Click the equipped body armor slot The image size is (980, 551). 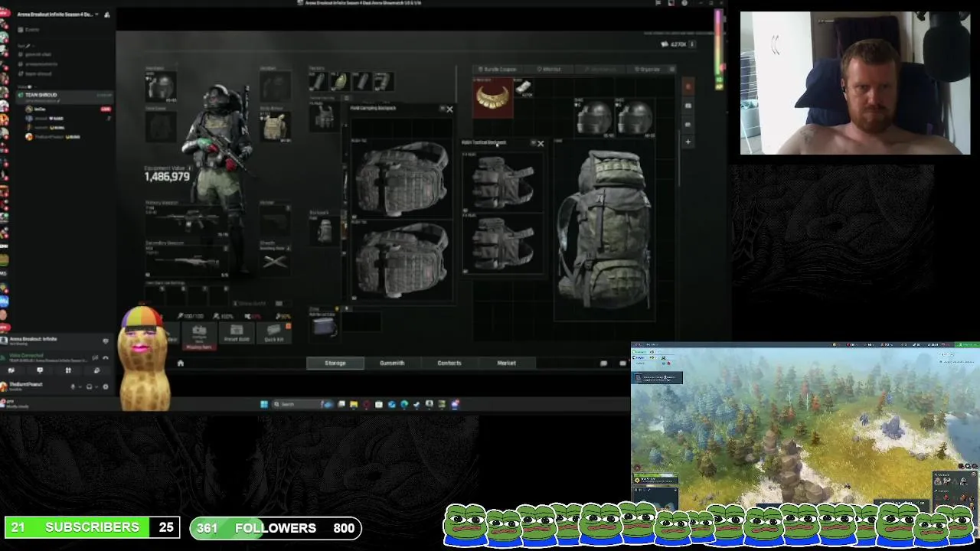275,125
